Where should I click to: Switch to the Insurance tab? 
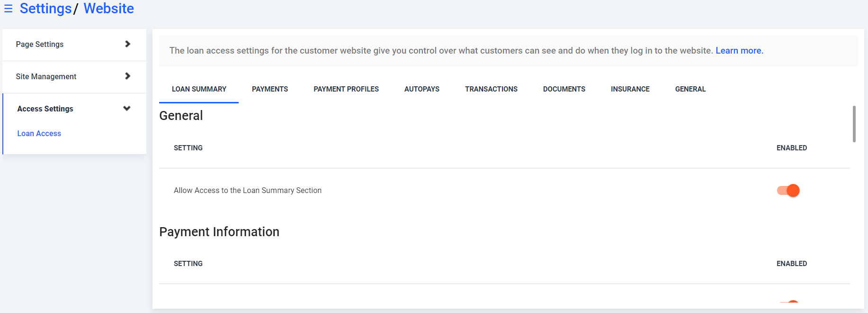(630, 89)
